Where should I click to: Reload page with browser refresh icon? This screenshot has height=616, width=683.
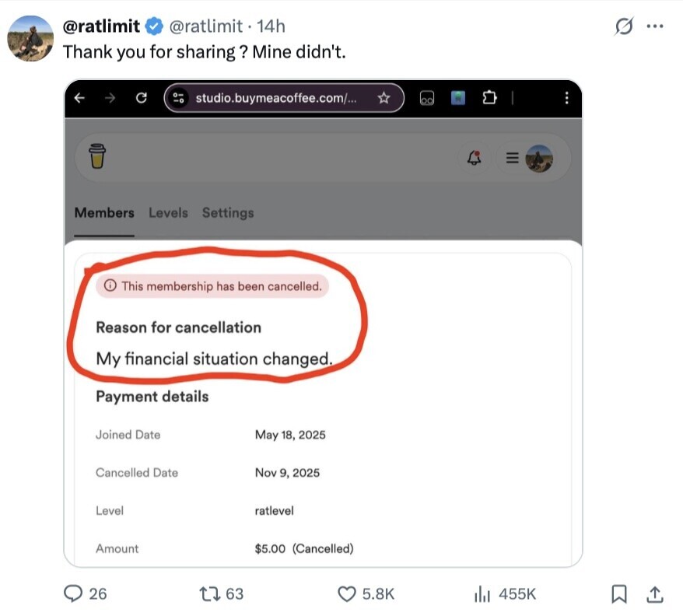click(141, 98)
